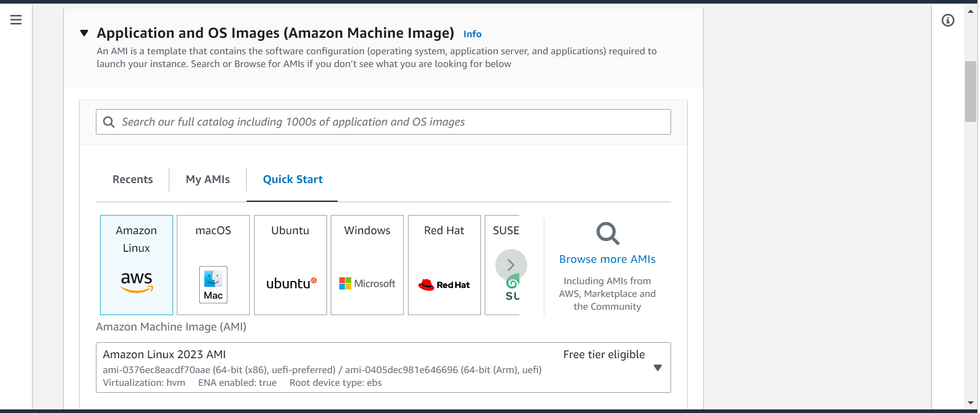The image size is (980, 413).
Task: Click the scrollbar down arrow
Action: [970, 403]
